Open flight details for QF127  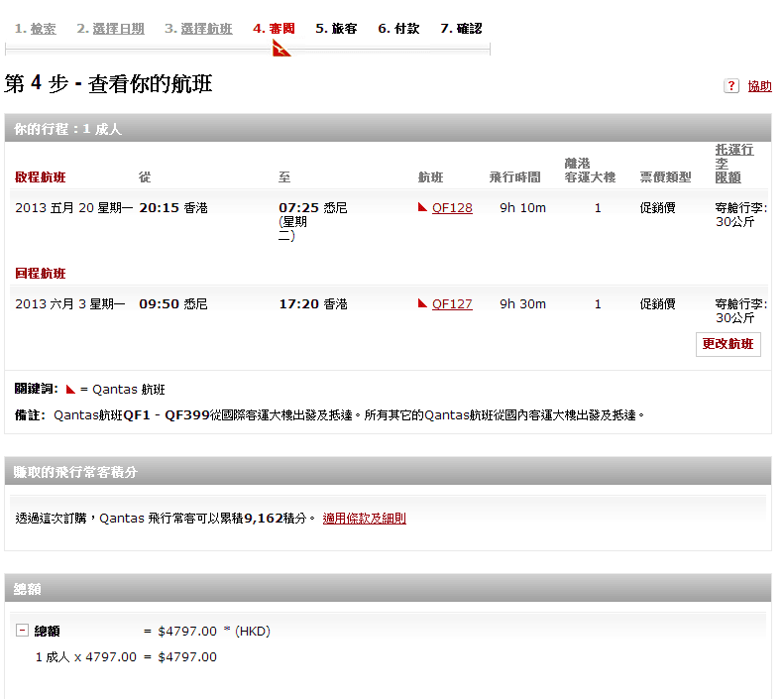point(452,304)
